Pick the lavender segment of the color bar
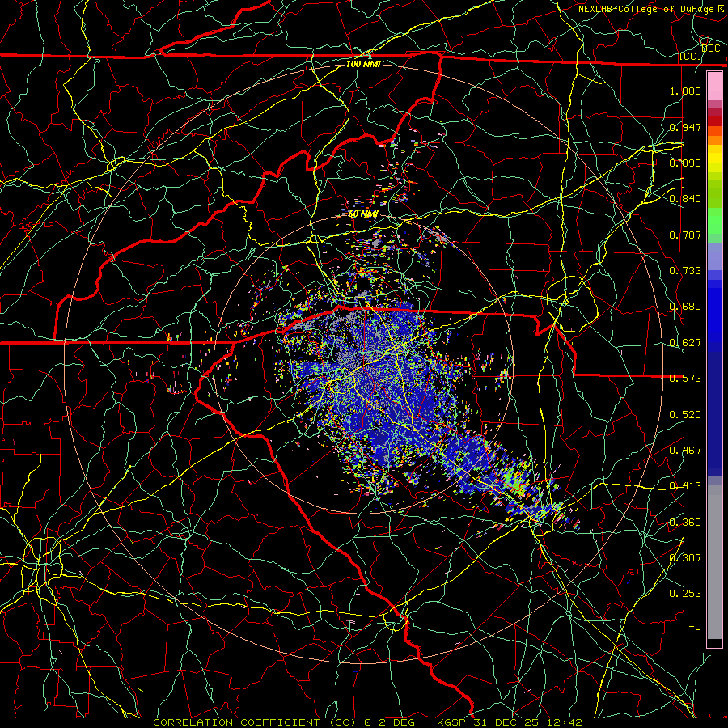The image size is (728, 728). pos(714,257)
